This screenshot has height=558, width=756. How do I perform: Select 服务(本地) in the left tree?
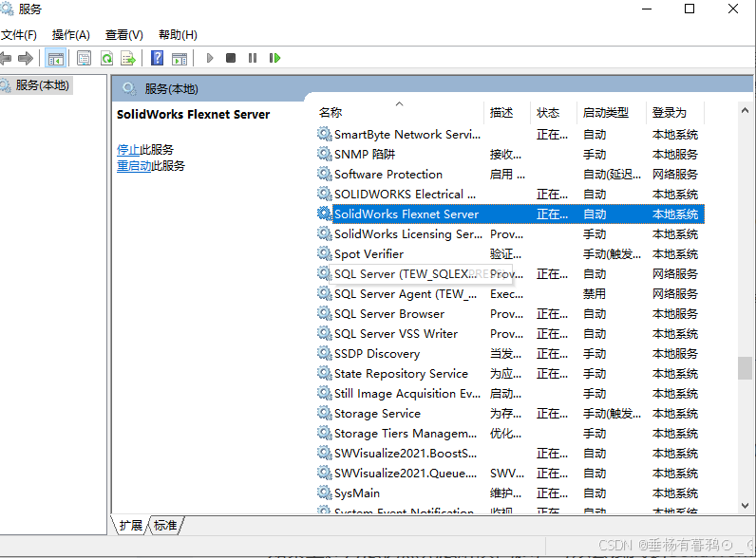coord(42,85)
